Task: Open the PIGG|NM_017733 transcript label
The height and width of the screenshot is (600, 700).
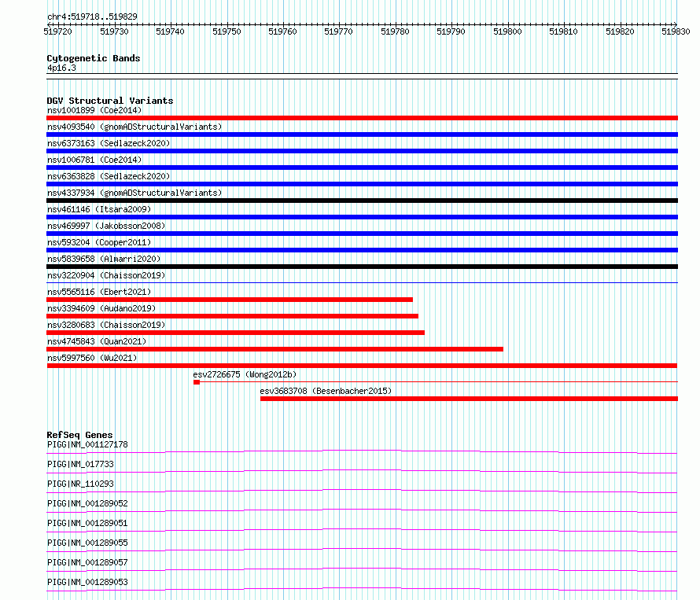Action: click(80, 464)
